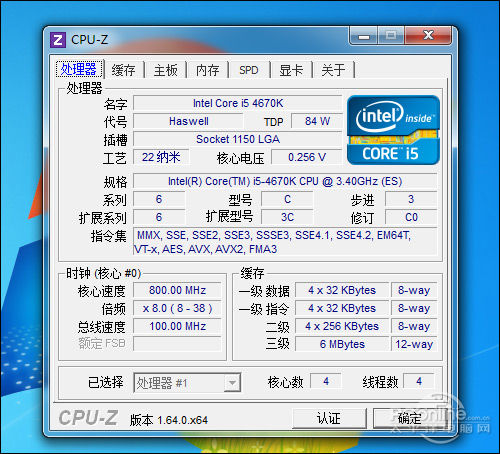Close the CPU-Z window
The image size is (500, 454).
click(x=428, y=36)
